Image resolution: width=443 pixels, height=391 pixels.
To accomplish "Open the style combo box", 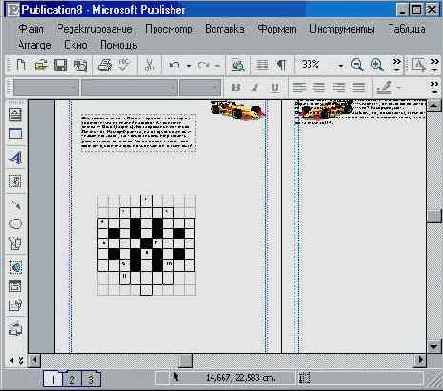I will (46, 88).
